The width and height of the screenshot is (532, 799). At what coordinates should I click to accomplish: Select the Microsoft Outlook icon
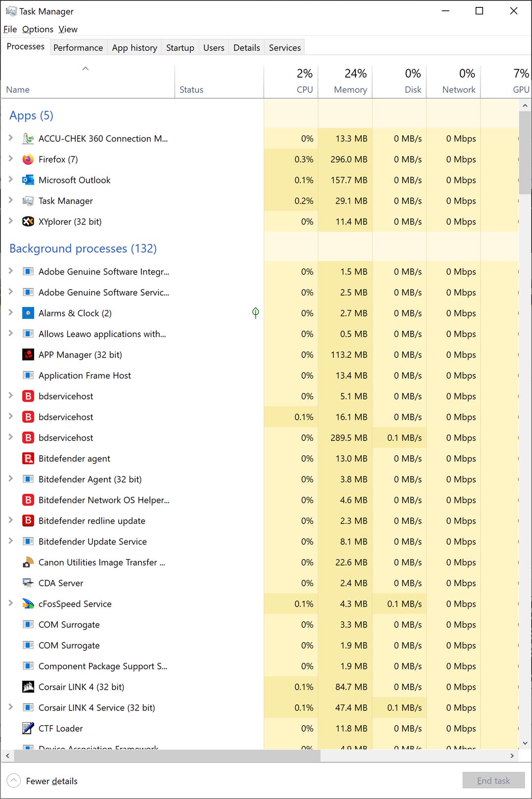click(28, 180)
